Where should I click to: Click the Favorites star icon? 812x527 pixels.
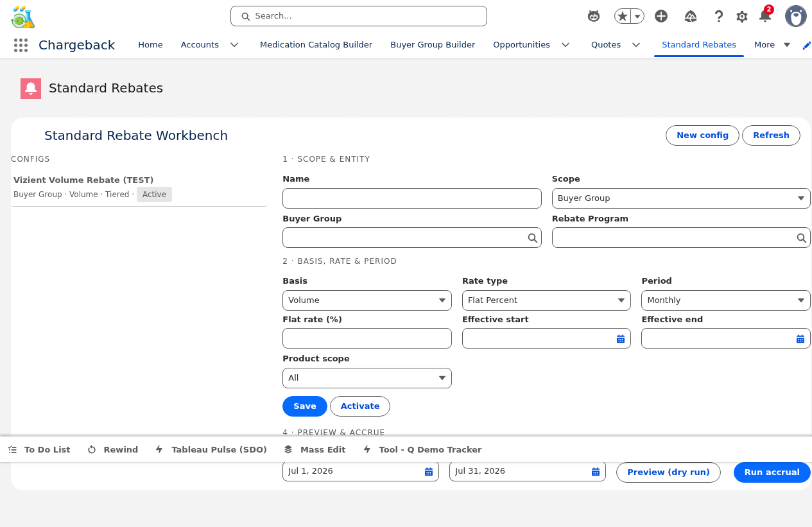(623, 16)
